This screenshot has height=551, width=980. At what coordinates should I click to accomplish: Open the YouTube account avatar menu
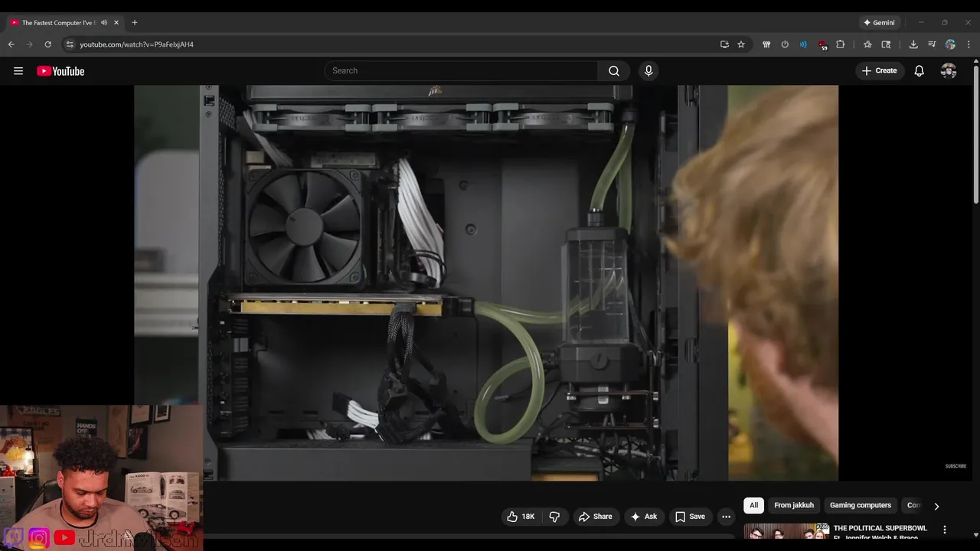pos(949,70)
